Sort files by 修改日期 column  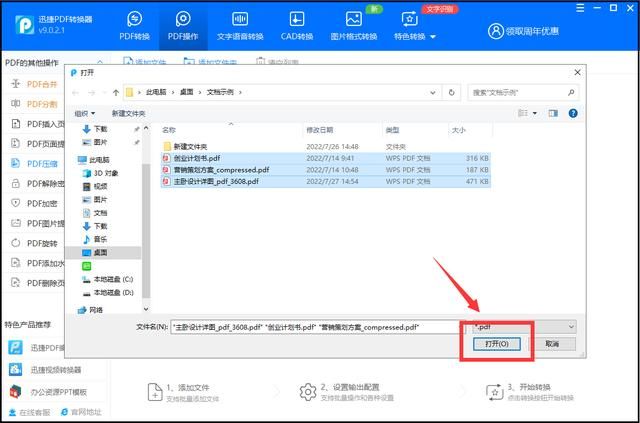[x=320, y=130]
